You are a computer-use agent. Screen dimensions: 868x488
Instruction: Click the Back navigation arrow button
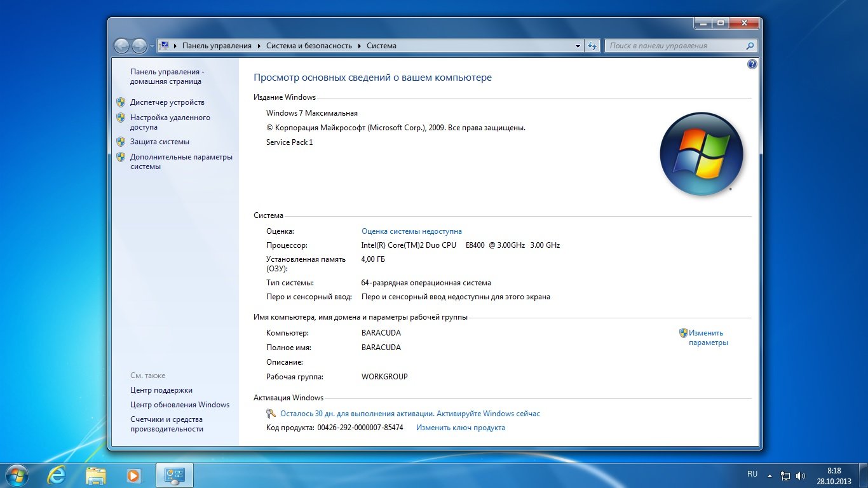[x=121, y=46]
